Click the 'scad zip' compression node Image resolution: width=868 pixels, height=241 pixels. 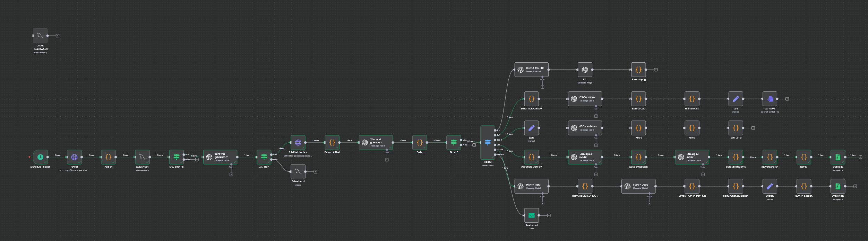click(837, 157)
